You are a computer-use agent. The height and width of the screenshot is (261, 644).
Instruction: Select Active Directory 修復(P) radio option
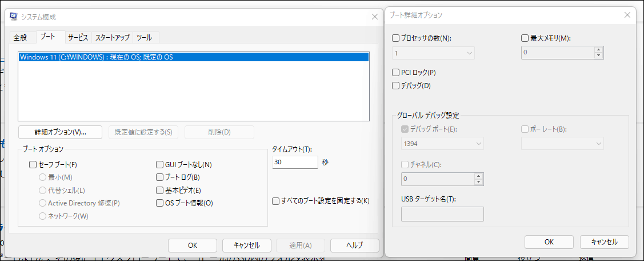42,203
